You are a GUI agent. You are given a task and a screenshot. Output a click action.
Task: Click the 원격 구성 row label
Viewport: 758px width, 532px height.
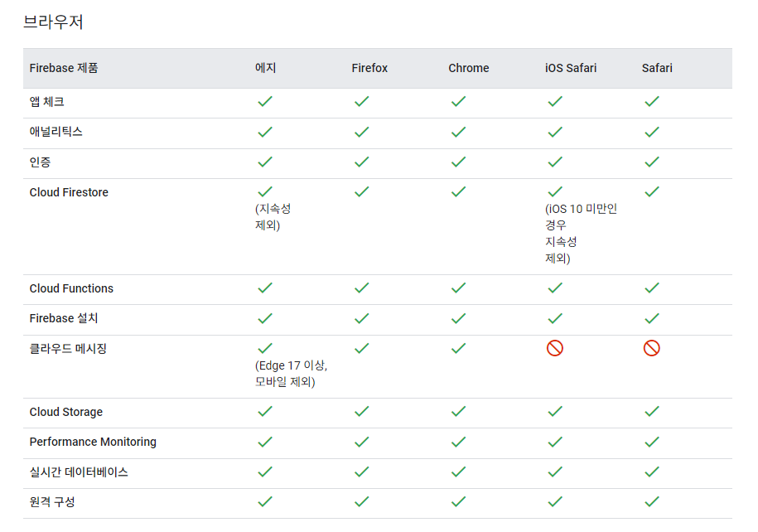click(x=52, y=502)
